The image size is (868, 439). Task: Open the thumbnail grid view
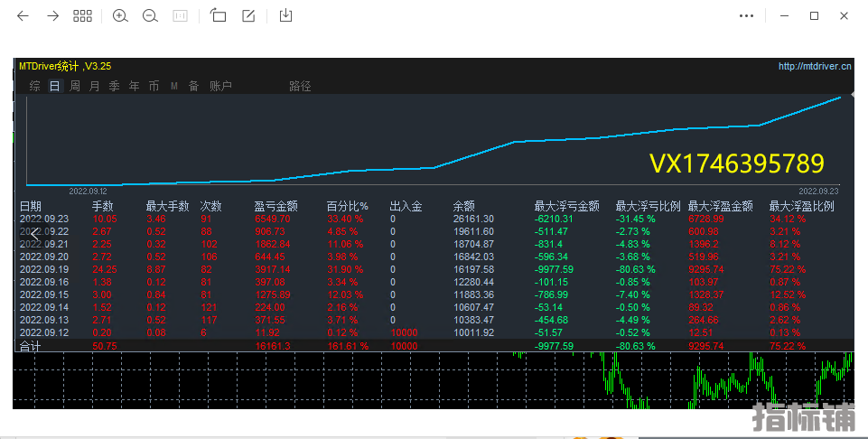[82, 15]
